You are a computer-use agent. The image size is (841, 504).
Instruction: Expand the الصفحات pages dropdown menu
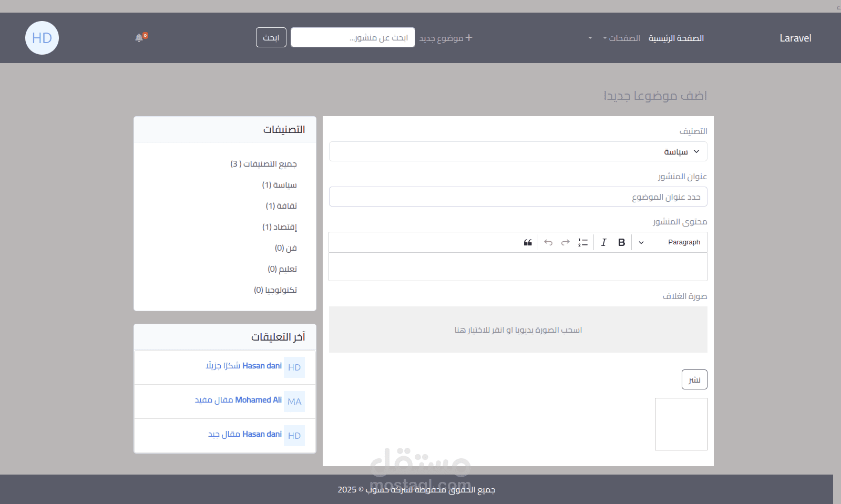[x=621, y=38]
